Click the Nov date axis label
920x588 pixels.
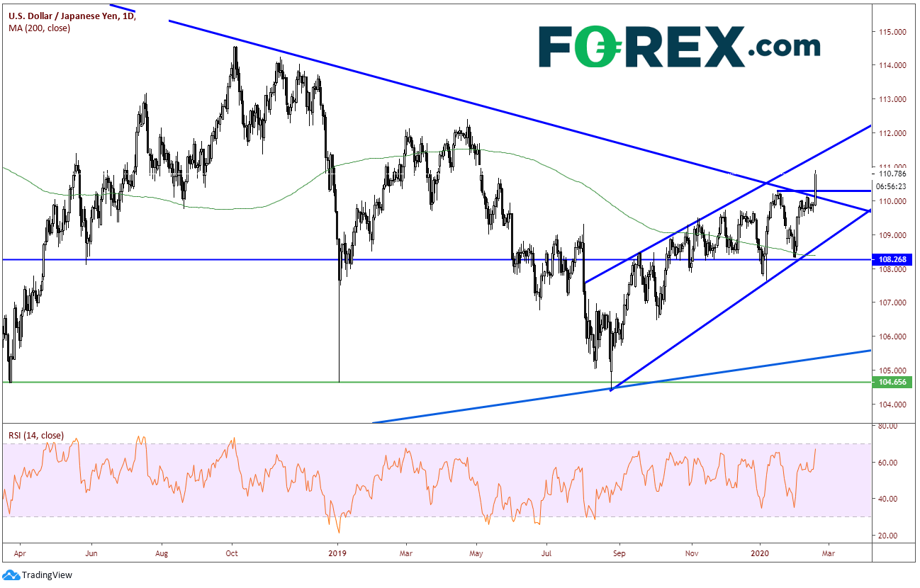click(x=692, y=554)
